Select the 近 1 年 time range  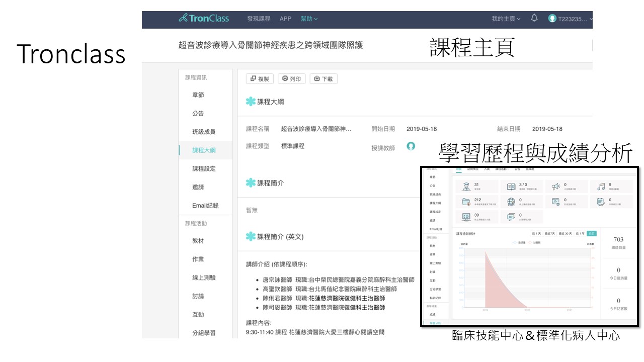click(x=580, y=233)
